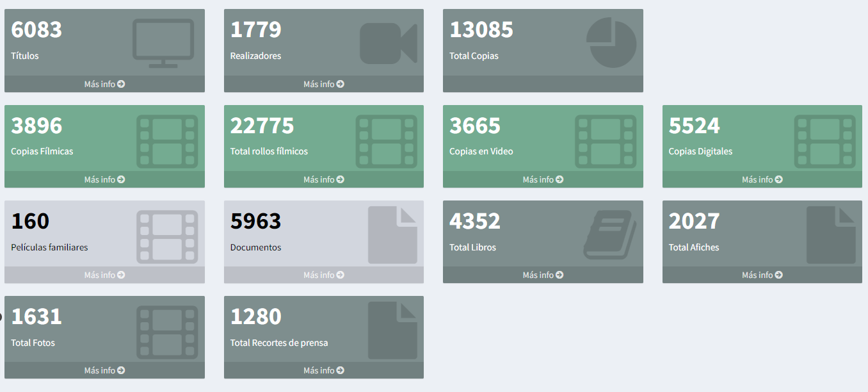Click the 22775 rollos fílmicos count
The height and width of the screenshot is (392, 868).
(x=262, y=126)
